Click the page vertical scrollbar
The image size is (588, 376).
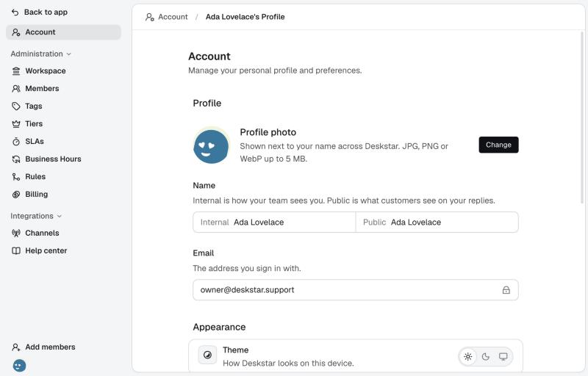point(582,117)
